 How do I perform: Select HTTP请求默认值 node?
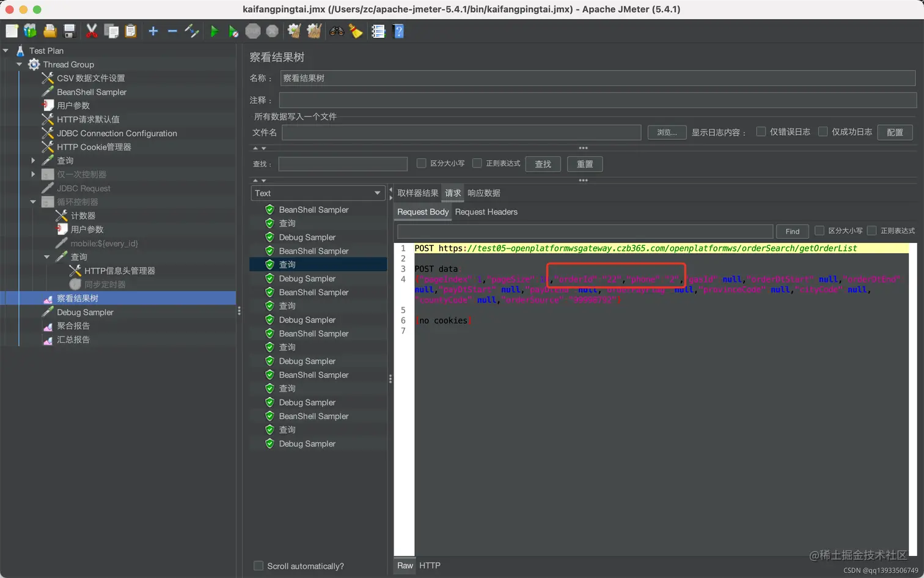coord(88,119)
